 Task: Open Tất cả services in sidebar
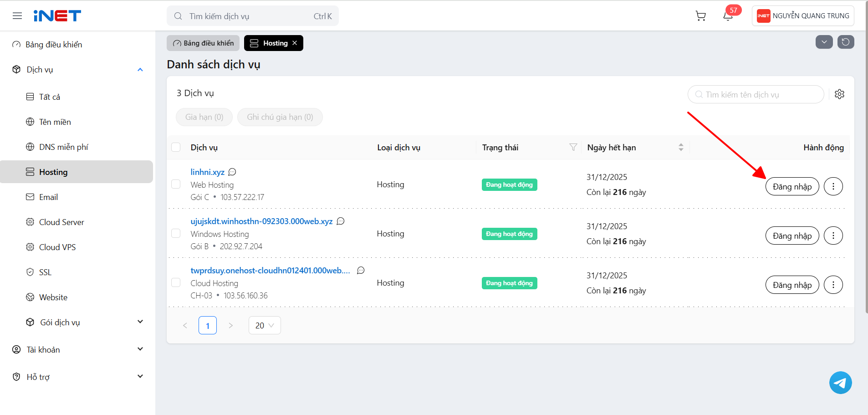coord(77,97)
